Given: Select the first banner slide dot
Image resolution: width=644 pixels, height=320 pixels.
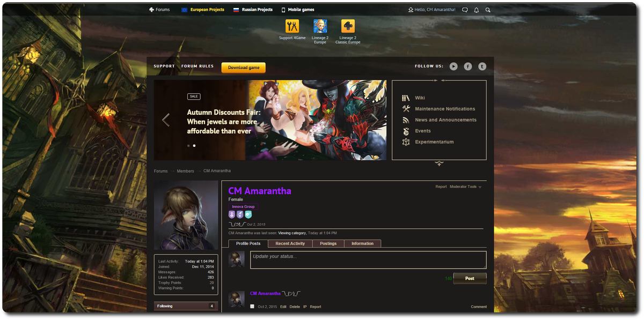Looking at the screenshot, I should coord(188,145).
